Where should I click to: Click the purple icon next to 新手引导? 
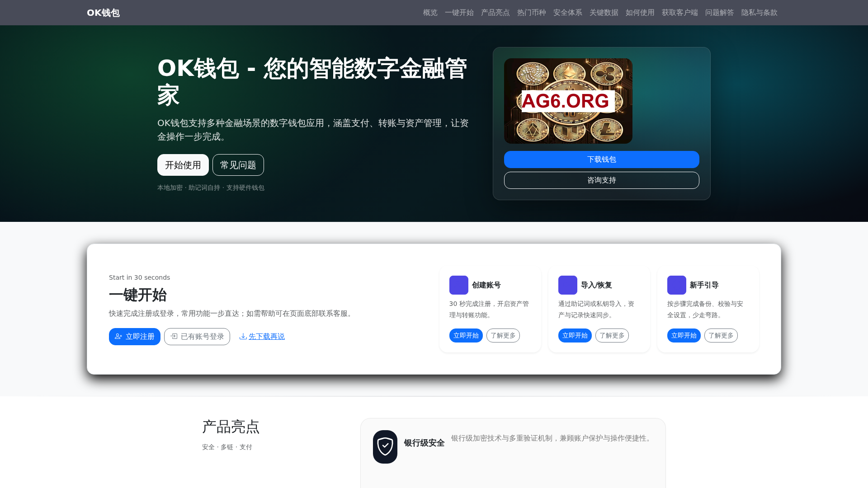(677, 285)
